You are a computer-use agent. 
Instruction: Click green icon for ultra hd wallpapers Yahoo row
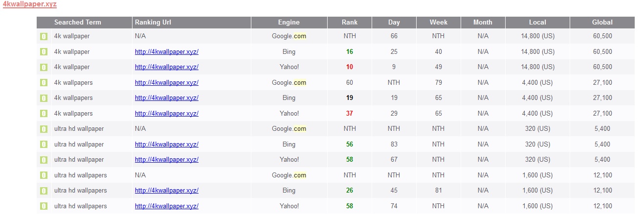[44, 206]
